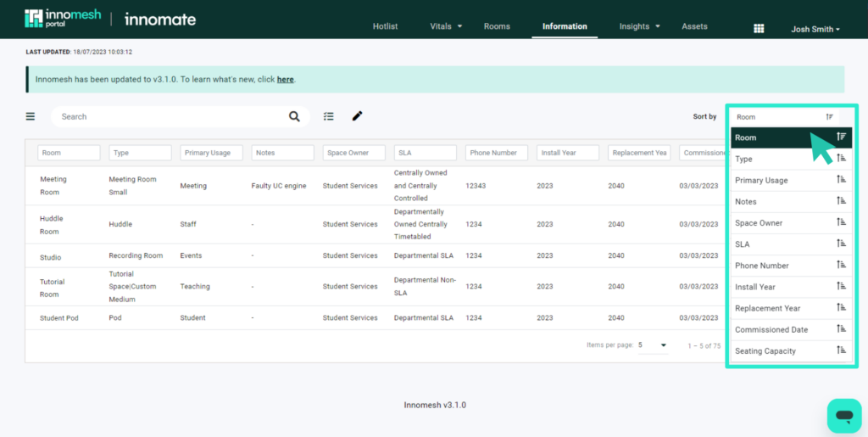Click the sort icon next to Notes option
The height and width of the screenshot is (437, 868).
[x=842, y=201]
